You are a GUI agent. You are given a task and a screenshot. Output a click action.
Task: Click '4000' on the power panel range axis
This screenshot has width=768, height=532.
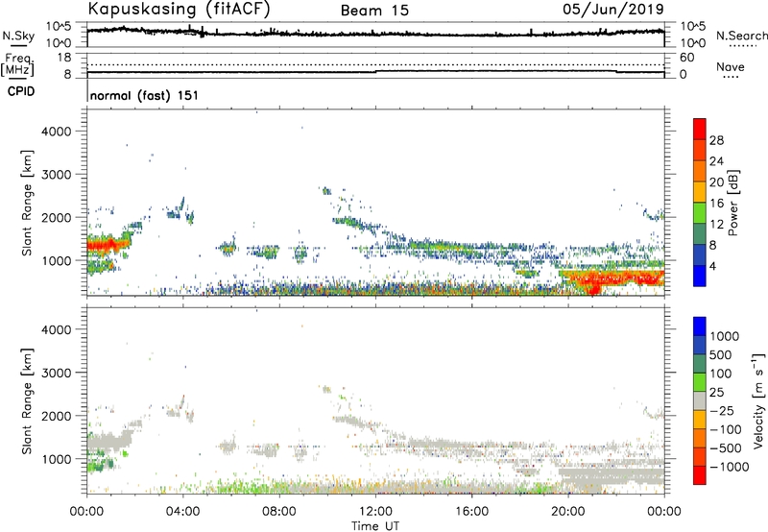click(x=56, y=132)
